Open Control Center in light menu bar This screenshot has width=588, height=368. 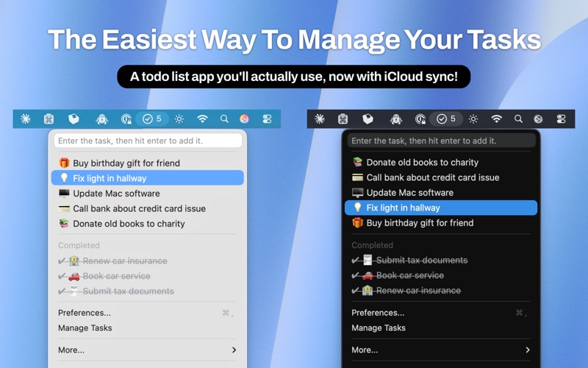pos(267,119)
